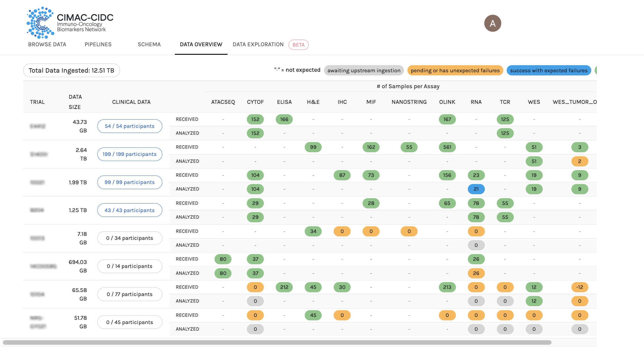Go to the Schema tab
The image size is (644, 351).
tap(149, 45)
